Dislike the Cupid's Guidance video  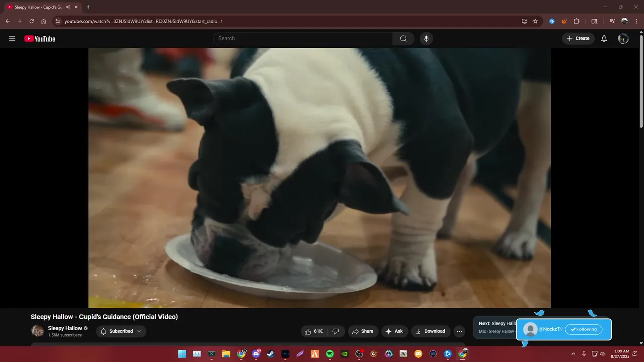click(x=336, y=331)
